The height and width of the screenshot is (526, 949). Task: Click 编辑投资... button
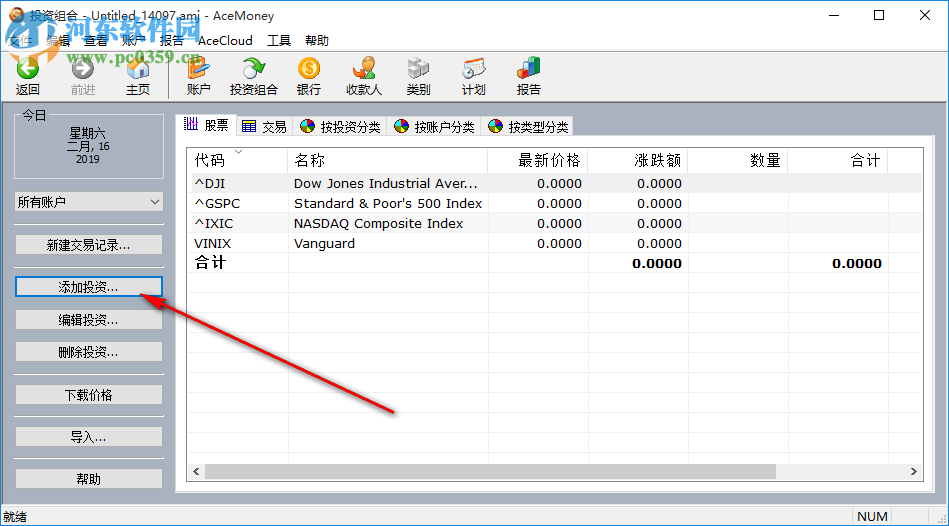(x=89, y=320)
